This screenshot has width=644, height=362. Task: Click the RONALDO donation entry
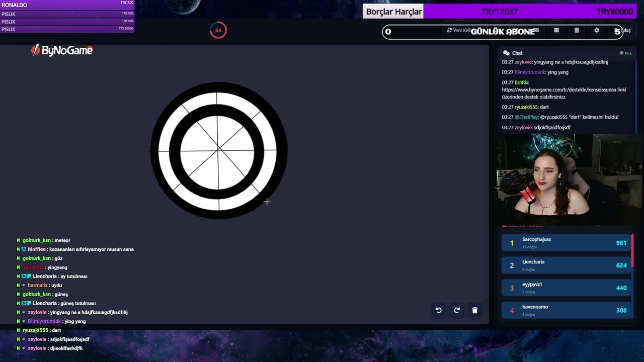[x=67, y=5]
